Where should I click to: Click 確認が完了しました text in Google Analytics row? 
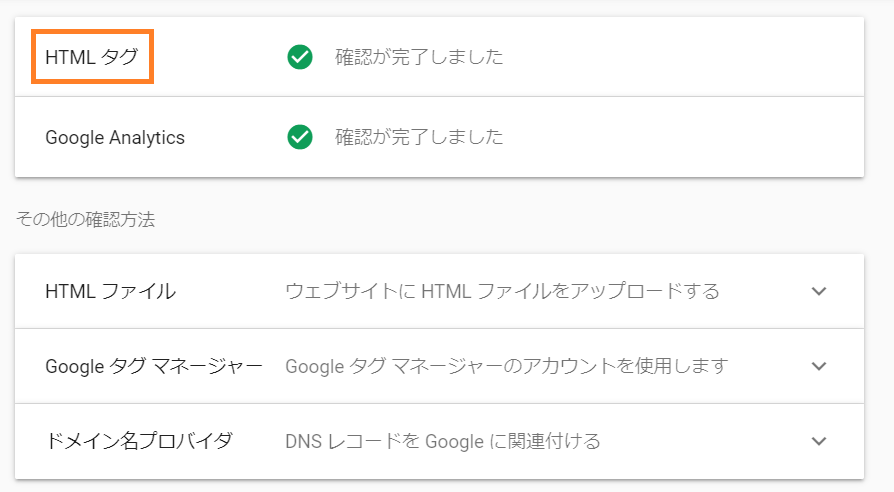(419, 137)
